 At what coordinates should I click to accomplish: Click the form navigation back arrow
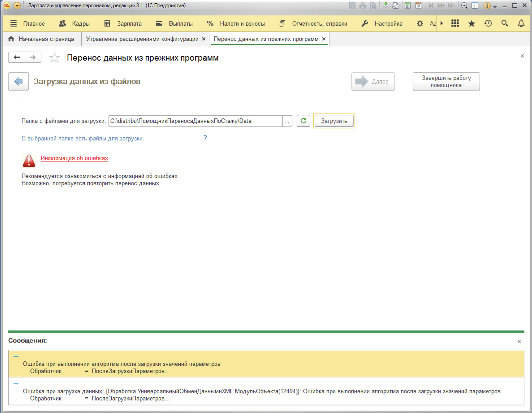[17, 57]
